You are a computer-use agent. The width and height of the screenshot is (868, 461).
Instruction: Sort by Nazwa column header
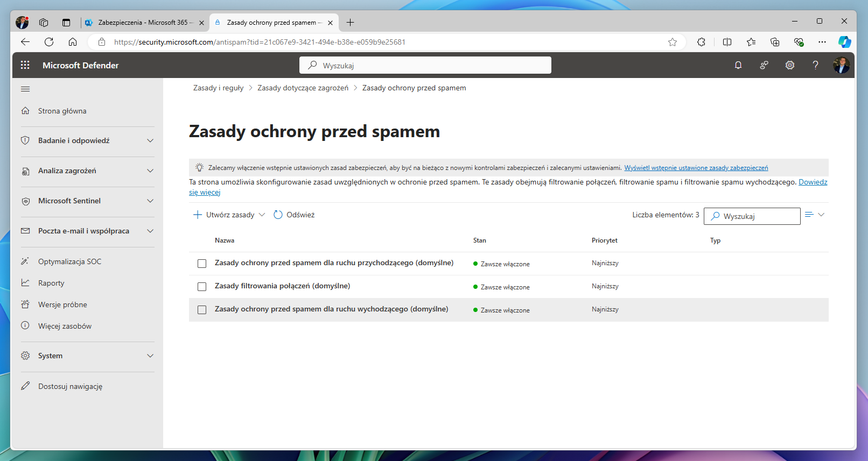[225, 240]
